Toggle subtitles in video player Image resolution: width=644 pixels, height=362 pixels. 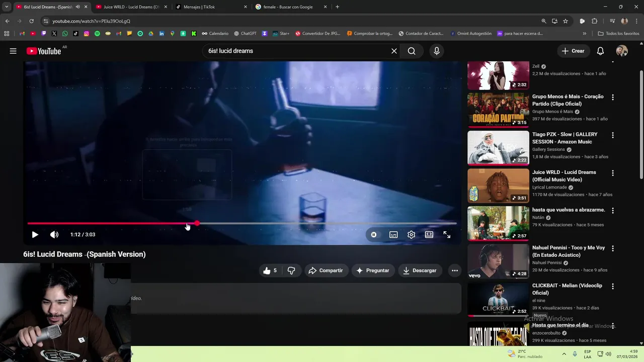[393, 235]
